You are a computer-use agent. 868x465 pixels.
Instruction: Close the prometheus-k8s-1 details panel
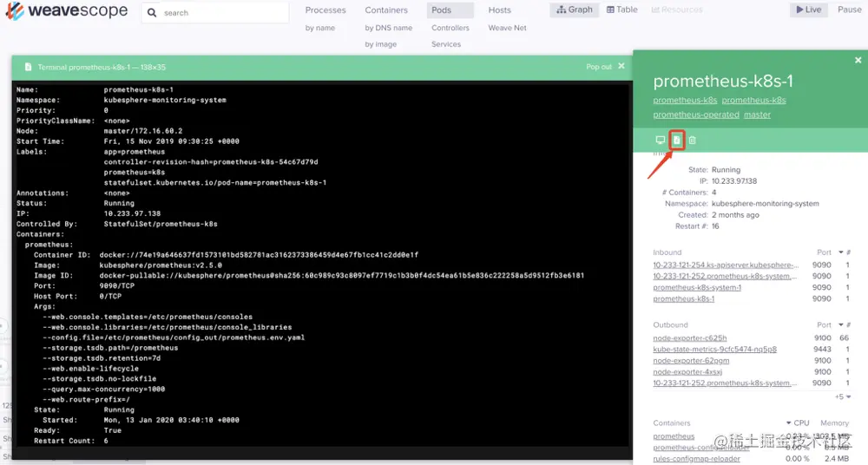858,60
